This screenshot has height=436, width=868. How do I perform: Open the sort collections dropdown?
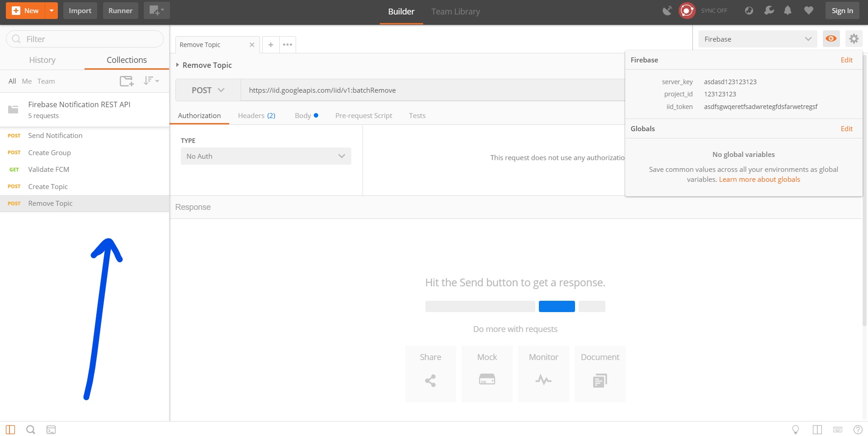pos(151,81)
